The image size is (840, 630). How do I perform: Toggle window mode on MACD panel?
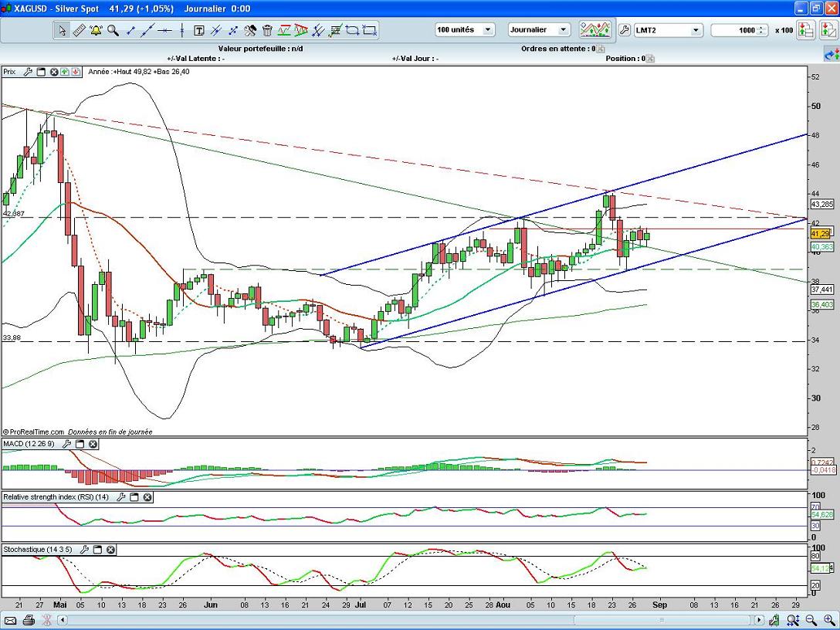click(80, 444)
